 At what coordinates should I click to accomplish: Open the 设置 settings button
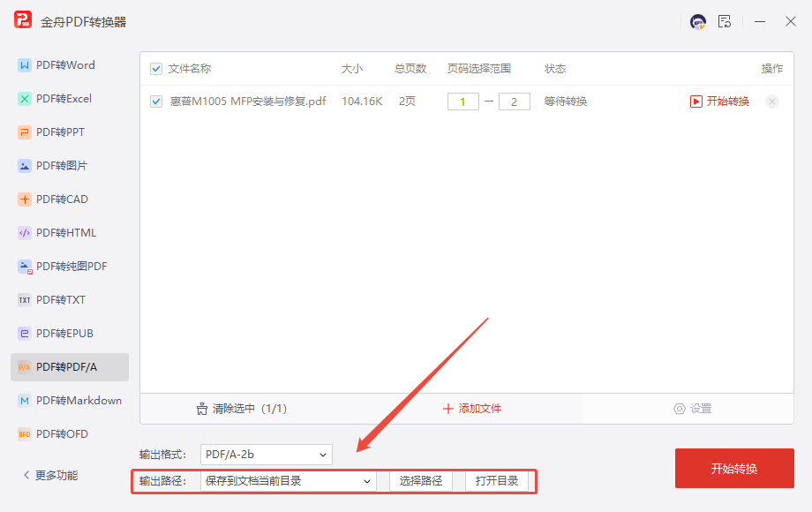[692, 409]
